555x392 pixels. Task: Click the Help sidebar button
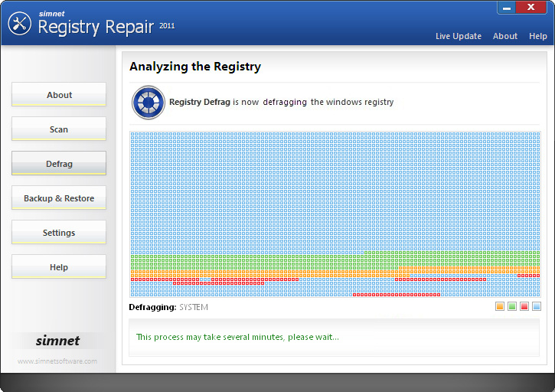pyautogui.click(x=59, y=267)
